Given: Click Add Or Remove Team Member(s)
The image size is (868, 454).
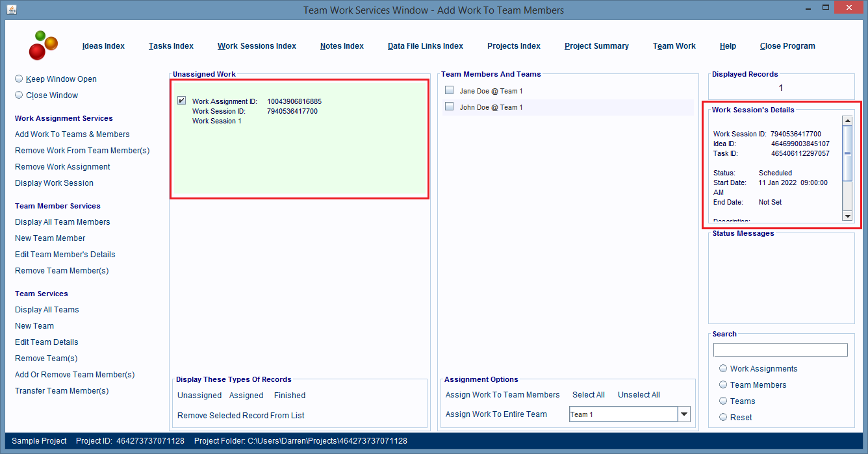Looking at the screenshot, I should pos(75,375).
